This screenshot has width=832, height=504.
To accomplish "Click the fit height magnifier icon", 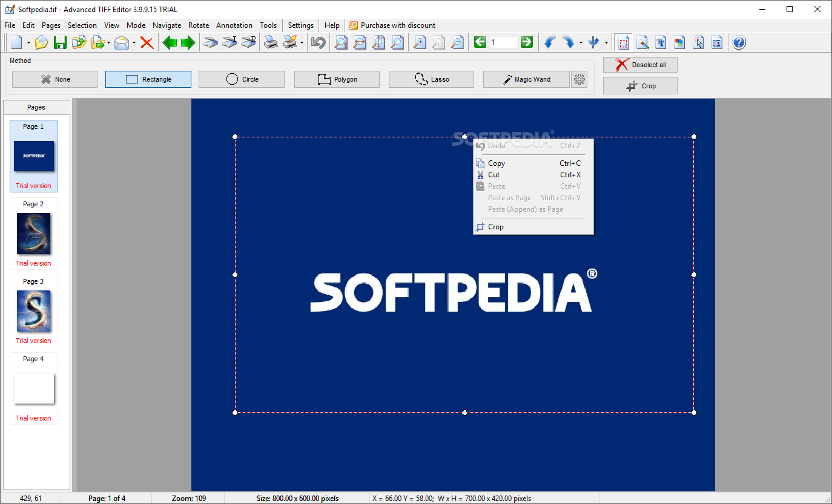I will tap(378, 42).
